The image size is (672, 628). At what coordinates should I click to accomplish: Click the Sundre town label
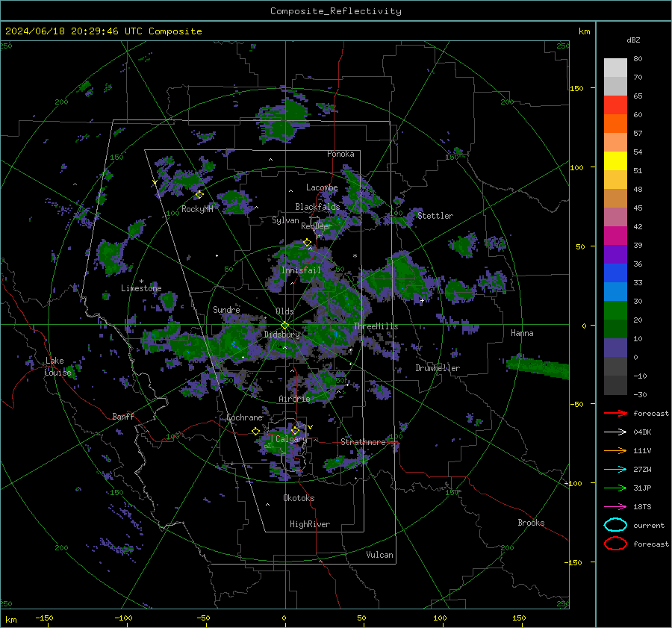point(226,309)
